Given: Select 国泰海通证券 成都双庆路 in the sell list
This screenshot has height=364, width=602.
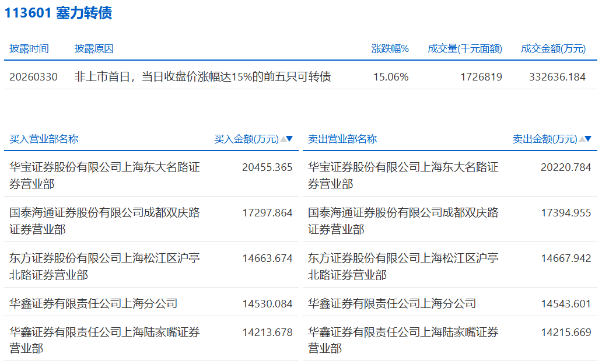Looking at the screenshot, I should tap(403, 220).
